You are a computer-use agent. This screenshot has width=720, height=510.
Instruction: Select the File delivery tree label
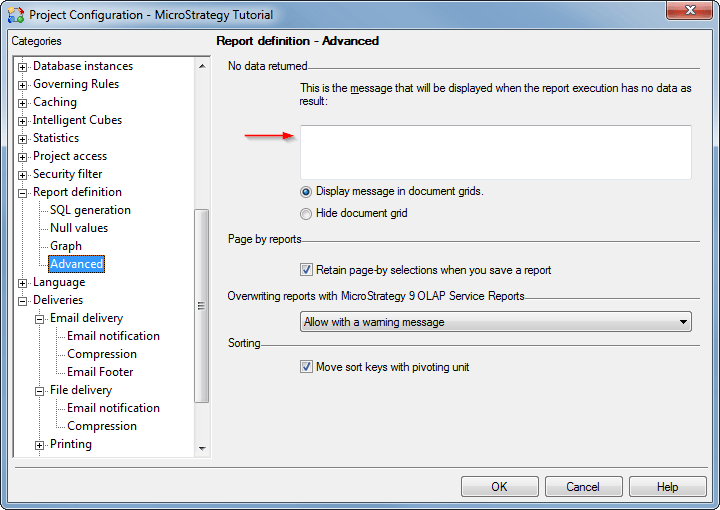click(81, 390)
